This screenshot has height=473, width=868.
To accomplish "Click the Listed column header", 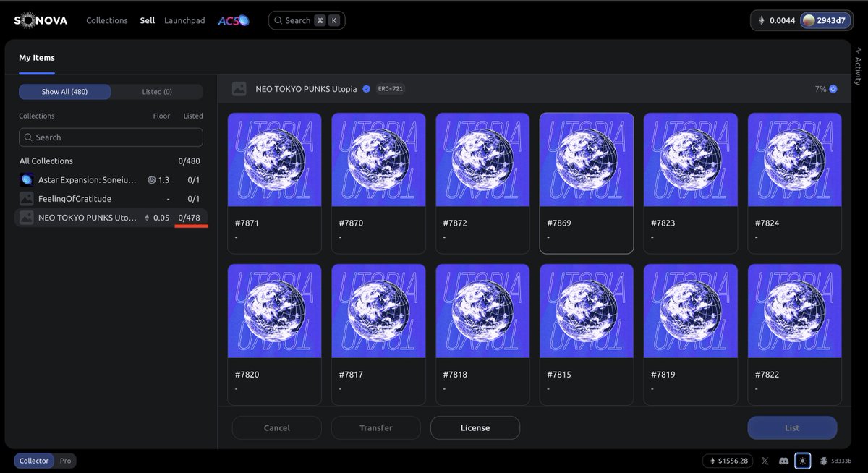I will pos(193,116).
